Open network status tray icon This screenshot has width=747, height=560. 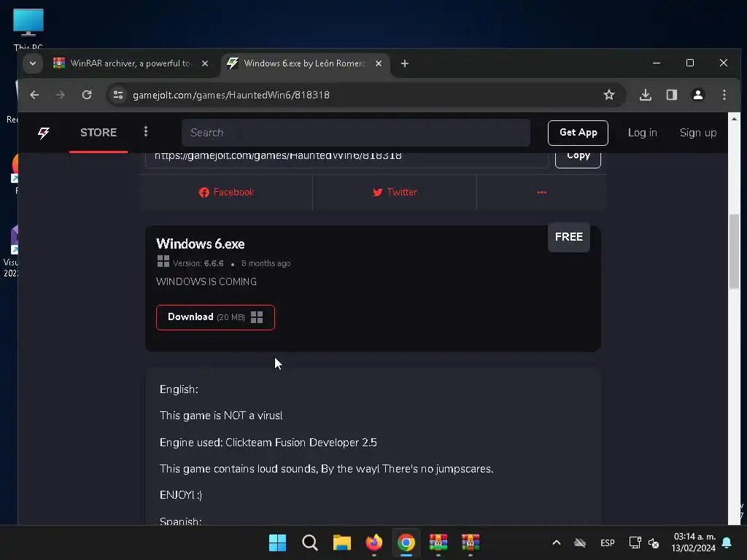(635, 542)
